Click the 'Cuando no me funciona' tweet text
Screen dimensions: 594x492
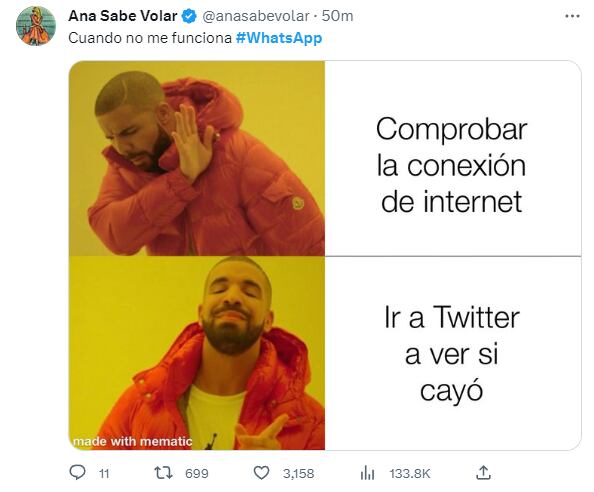(150, 38)
